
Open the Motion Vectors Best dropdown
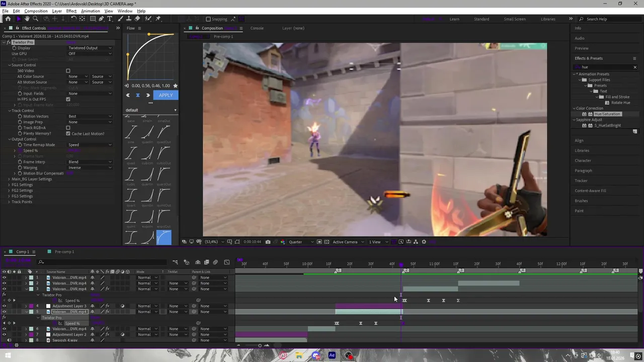[90, 116]
